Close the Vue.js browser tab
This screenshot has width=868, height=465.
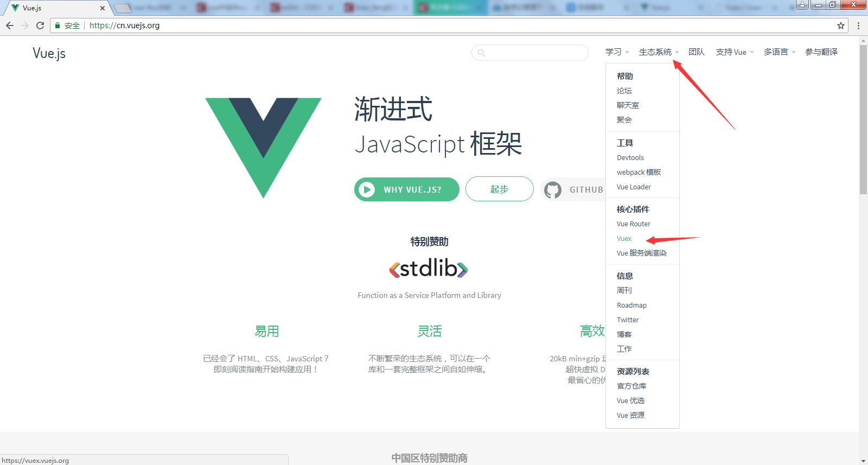[103, 8]
